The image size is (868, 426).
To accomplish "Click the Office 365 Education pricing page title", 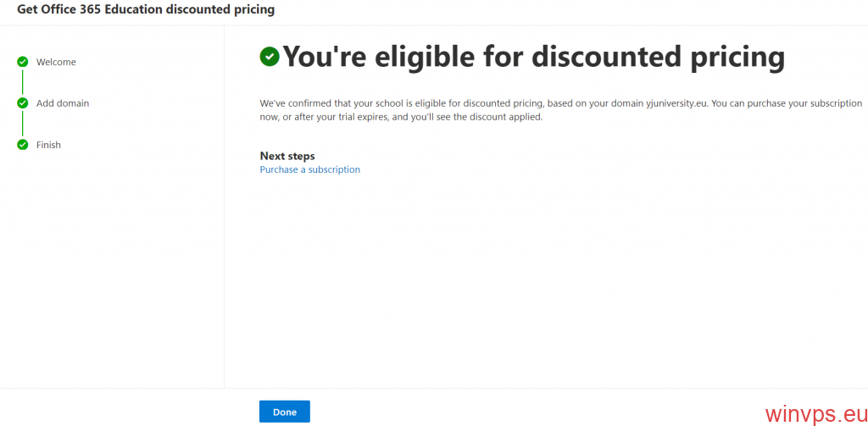I will click(x=146, y=10).
